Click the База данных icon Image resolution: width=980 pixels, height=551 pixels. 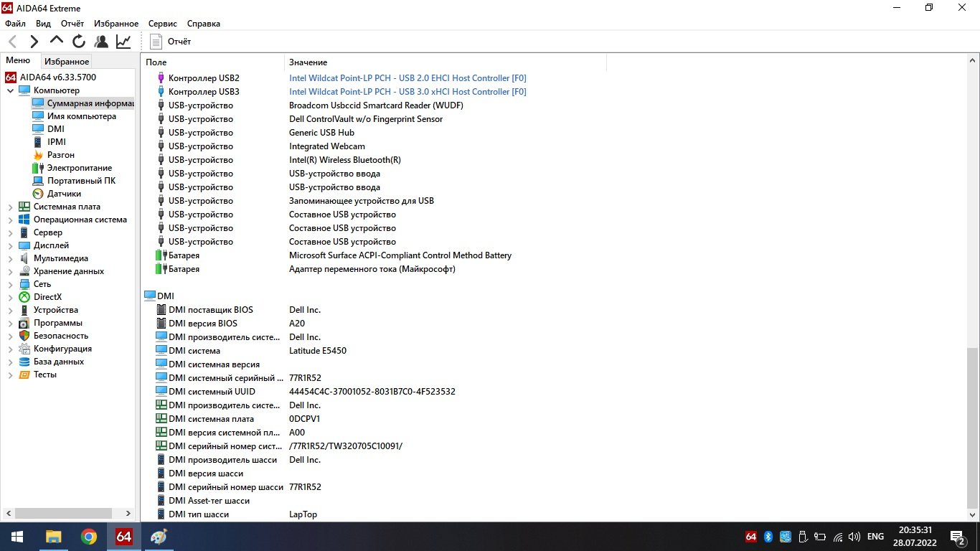[24, 362]
